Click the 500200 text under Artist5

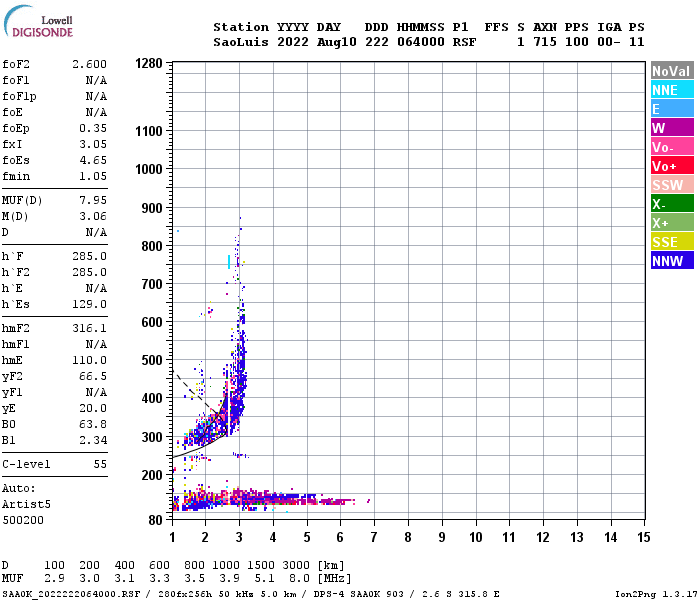coord(23,521)
